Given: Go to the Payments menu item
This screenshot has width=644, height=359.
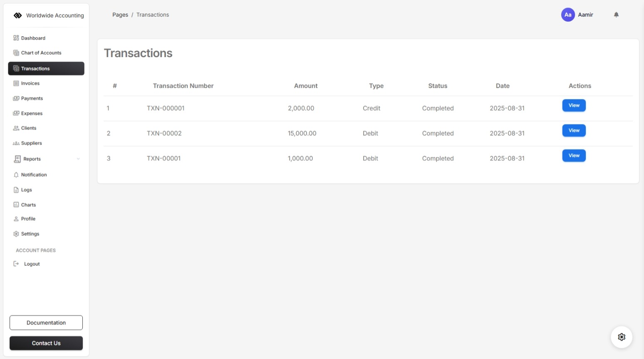Looking at the screenshot, I should tap(32, 98).
